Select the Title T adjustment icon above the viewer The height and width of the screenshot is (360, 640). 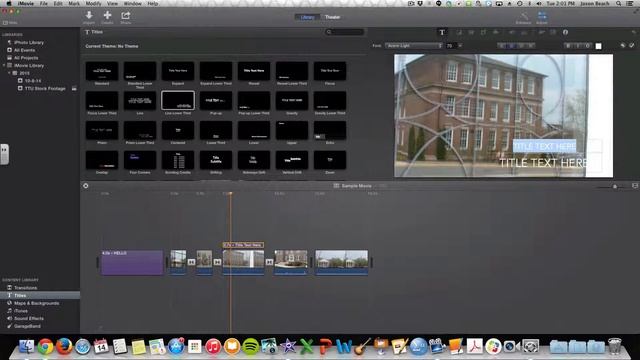click(442, 32)
